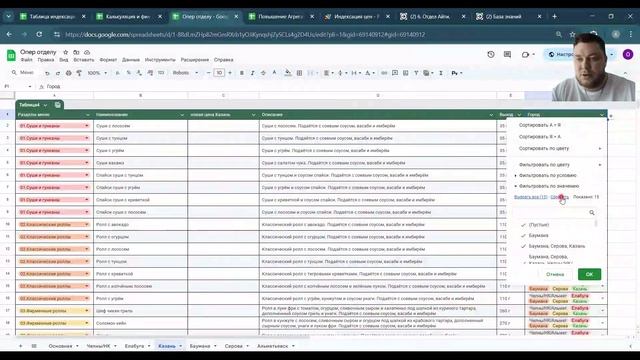Collapse Фильтровать по значению section
Image resolution: width=640 pixels, height=360 pixels.
click(x=547, y=186)
